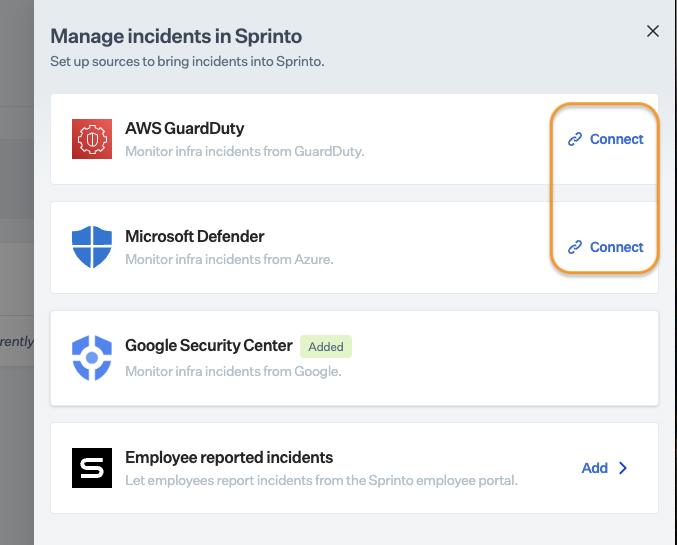The width and height of the screenshot is (677, 545).
Task: Add Employee reported incidents source
Action: tap(604, 468)
